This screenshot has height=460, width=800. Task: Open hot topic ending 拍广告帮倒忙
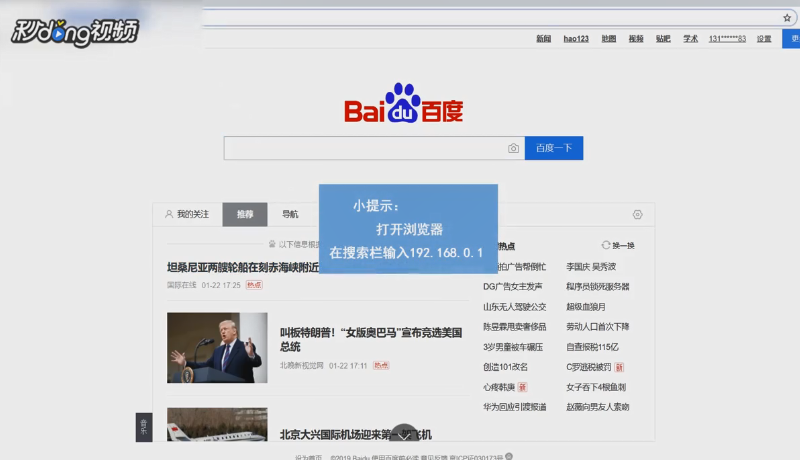pyautogui.click(x=522, y=267)
